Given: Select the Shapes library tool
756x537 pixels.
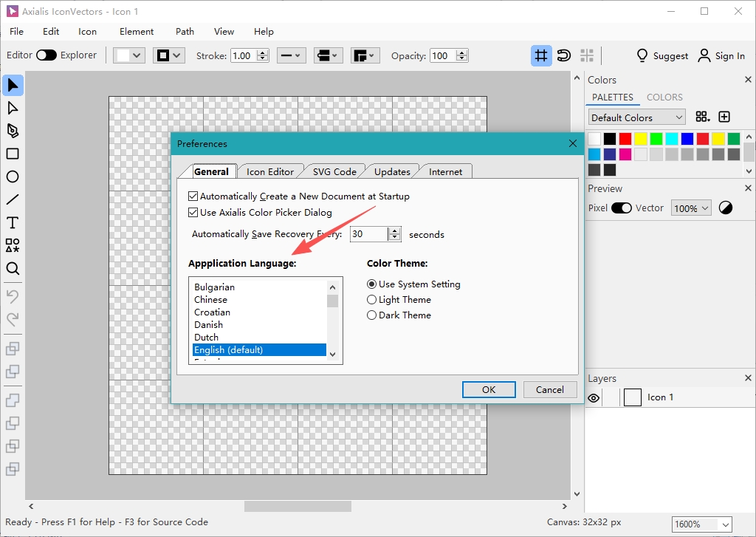Looking at the screenshot, I should [13, 245].
